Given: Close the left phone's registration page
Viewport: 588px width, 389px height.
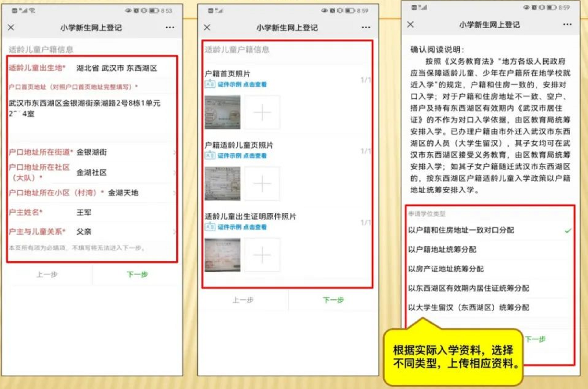Looking at the screenshot, I should [x=11, y=27].
